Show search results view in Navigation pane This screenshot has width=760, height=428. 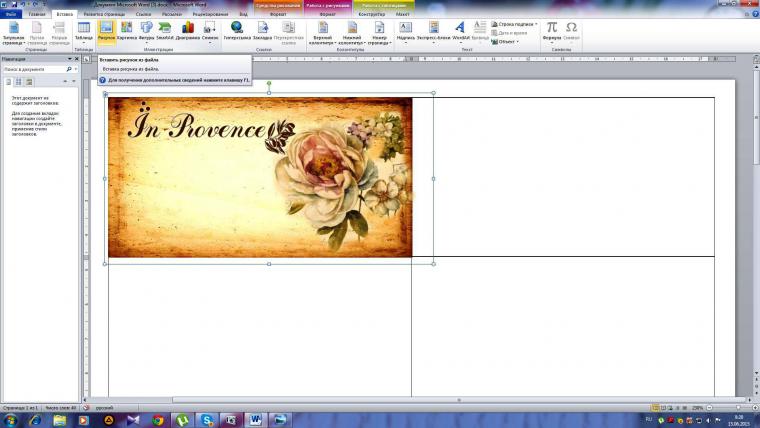(29, 82)
